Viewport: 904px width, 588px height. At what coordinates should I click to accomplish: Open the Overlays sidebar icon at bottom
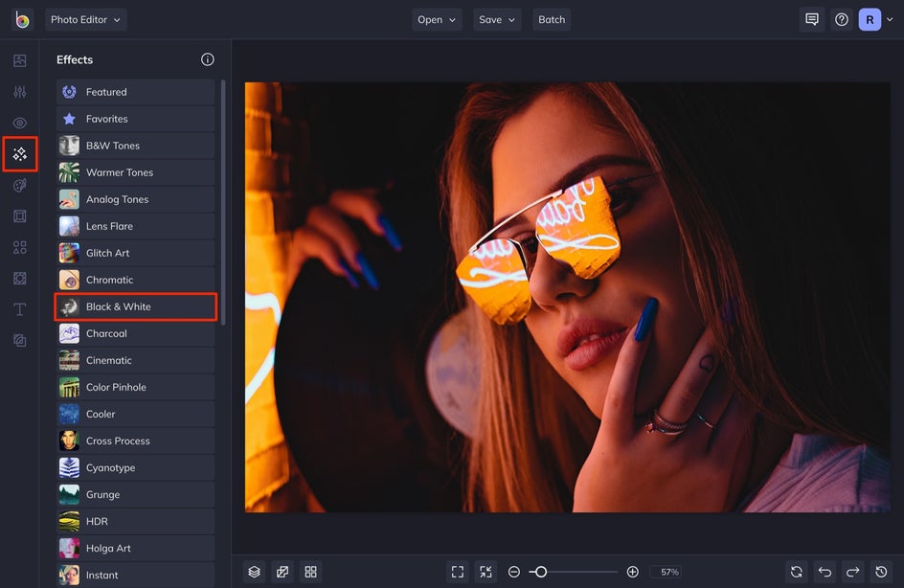19,341
